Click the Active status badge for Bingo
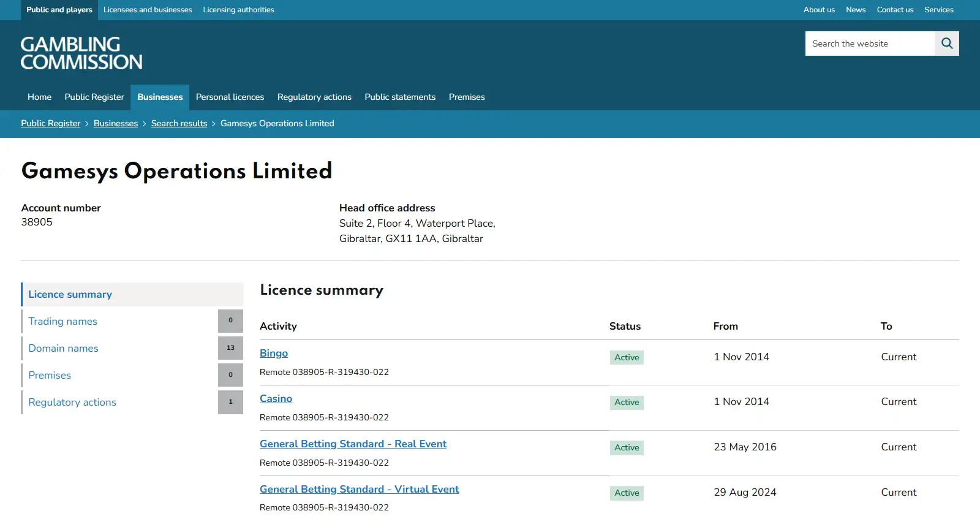 (627, 357)
